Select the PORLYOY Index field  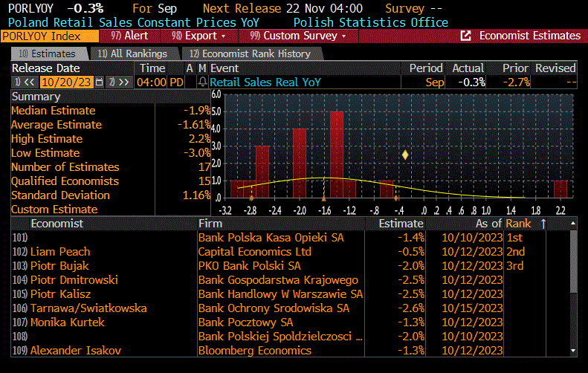click(50, 36)
